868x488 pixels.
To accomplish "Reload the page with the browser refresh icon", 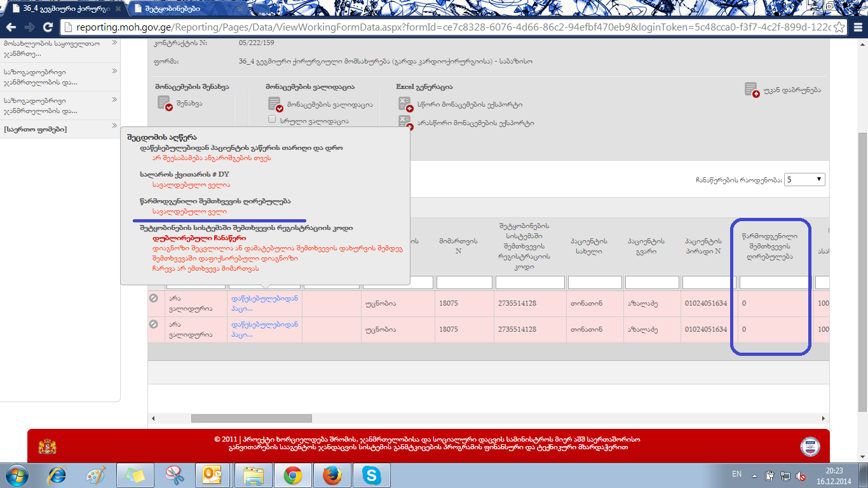I will [x=48, y=27].
